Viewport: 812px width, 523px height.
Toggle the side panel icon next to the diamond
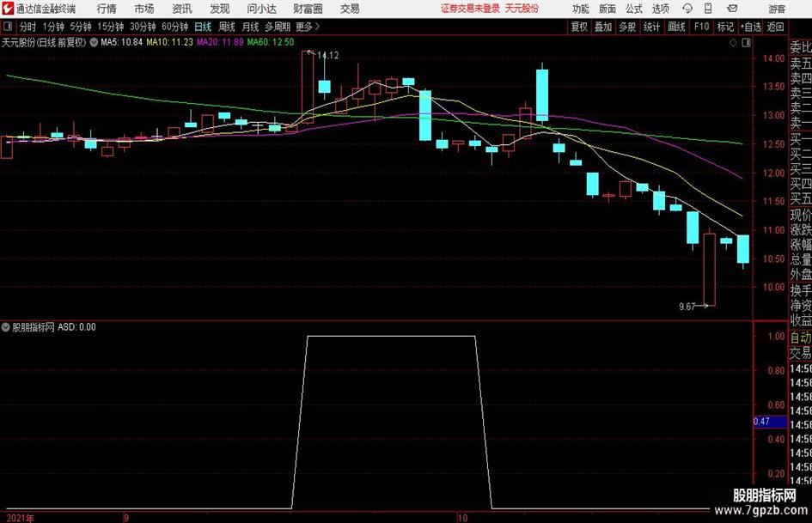point(746,42)
